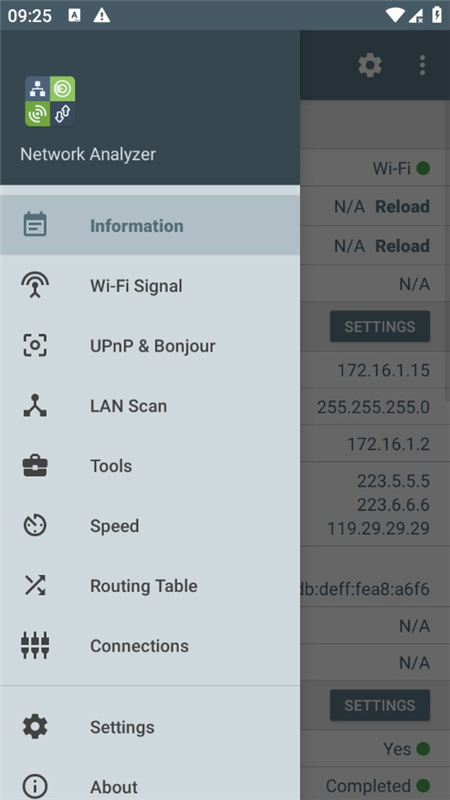Go to the Settings drawer item

tap(150, 727)
